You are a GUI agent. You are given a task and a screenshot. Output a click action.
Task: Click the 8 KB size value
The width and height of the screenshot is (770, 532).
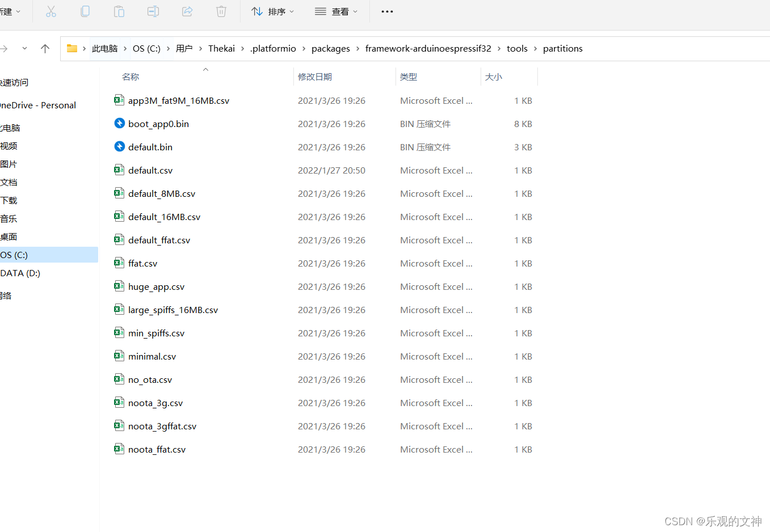523,124
